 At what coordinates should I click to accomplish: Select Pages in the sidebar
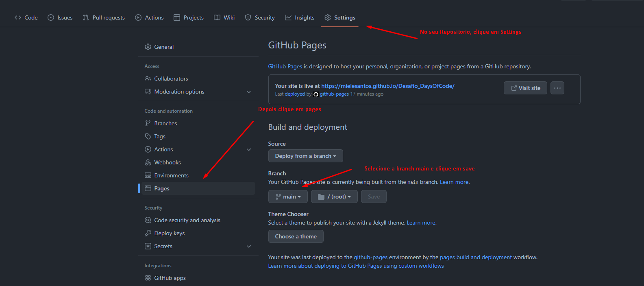click(x=198, y=188)
